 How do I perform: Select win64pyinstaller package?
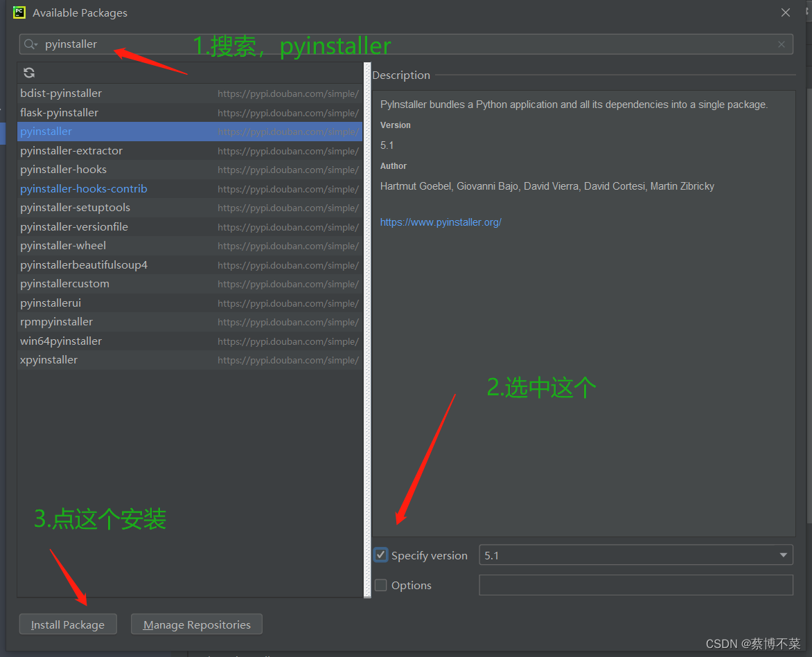[x=190, y=341]
